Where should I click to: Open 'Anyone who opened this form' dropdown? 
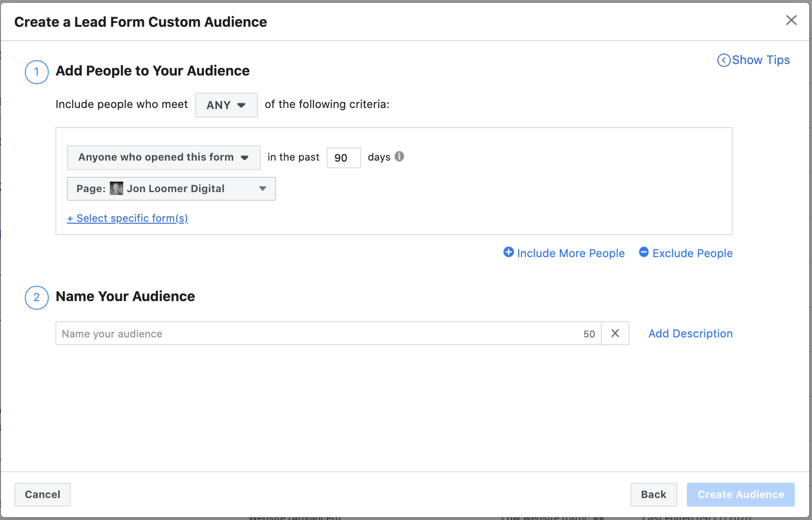click(x=164, y=158)
